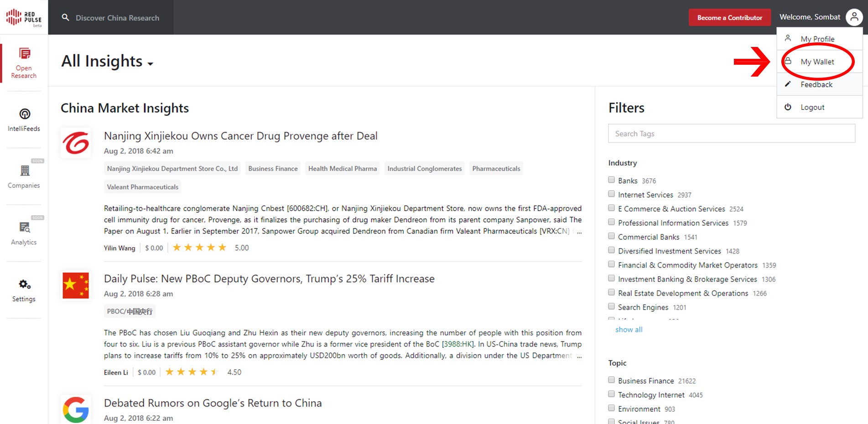Screen dimensions: 868x424
Task: Click the Business Finance article tag
Action: coord(273,169)
